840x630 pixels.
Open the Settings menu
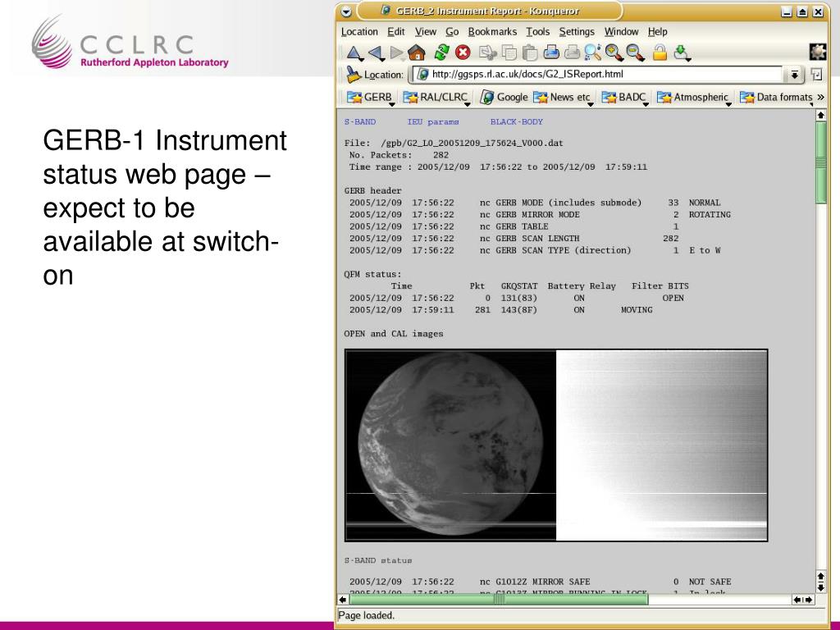(x=577, y=32)
